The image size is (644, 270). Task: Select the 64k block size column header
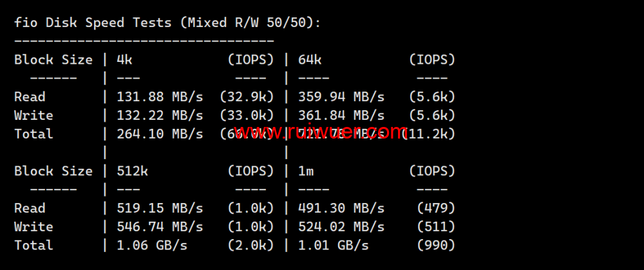pos(310,60)
